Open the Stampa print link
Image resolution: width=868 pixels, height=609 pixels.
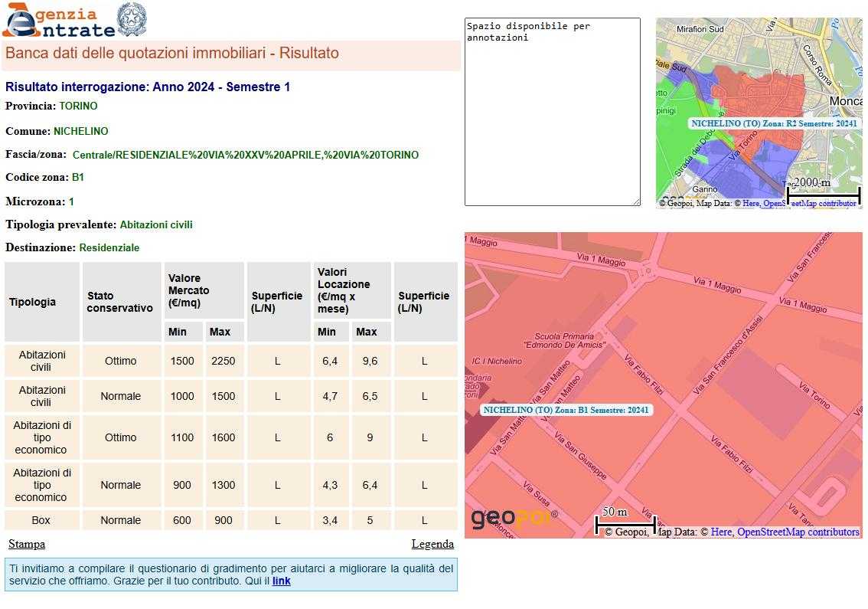27,544
